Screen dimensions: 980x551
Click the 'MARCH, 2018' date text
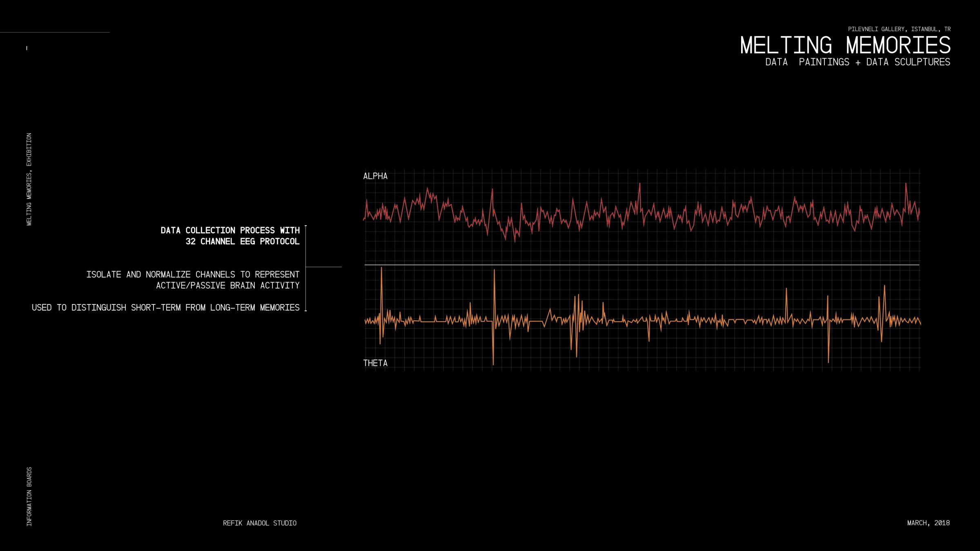coord(929,523)
